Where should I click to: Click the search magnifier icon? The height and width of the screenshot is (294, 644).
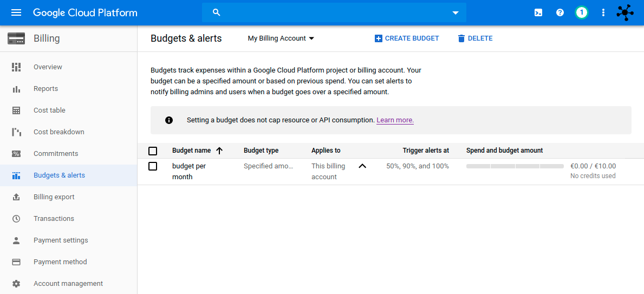click(x=217, y=12)
